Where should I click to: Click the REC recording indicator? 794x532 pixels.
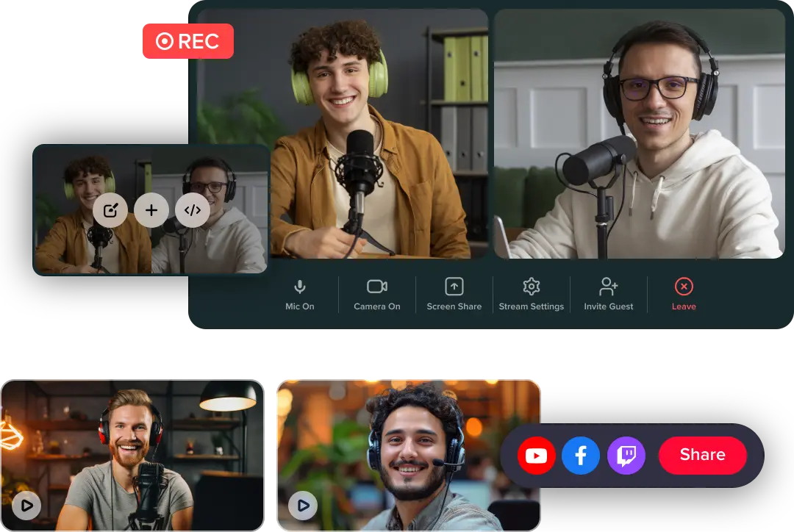[x=187, y=41]
